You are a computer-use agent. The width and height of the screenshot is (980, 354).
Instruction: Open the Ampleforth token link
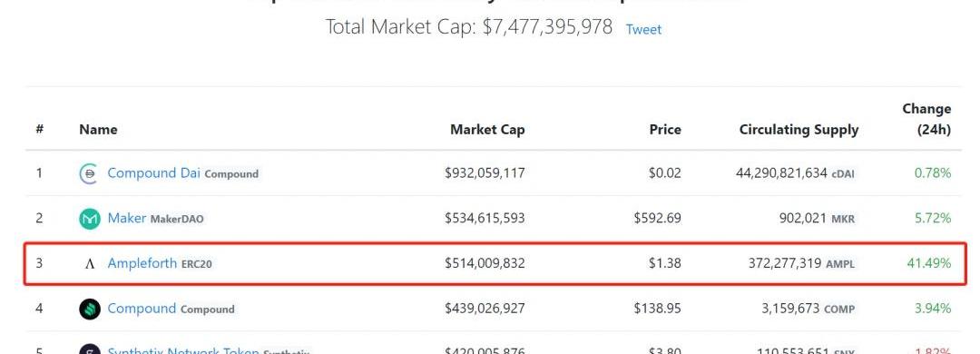coord(142,263)
